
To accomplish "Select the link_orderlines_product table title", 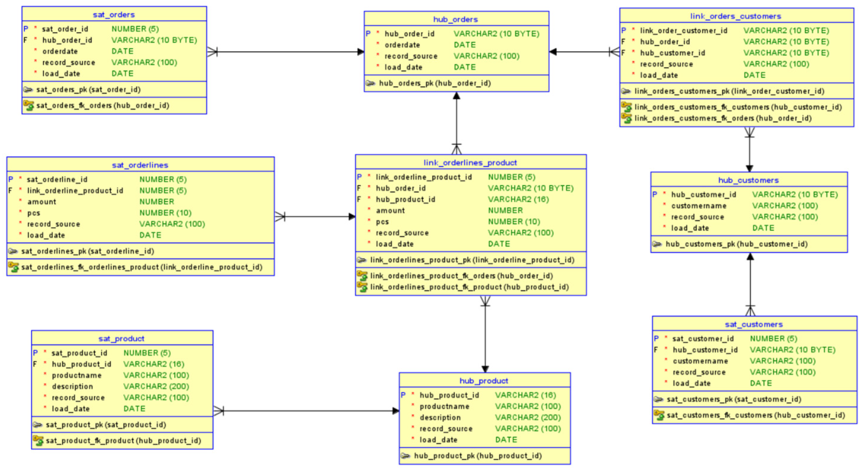I will 470,163.
